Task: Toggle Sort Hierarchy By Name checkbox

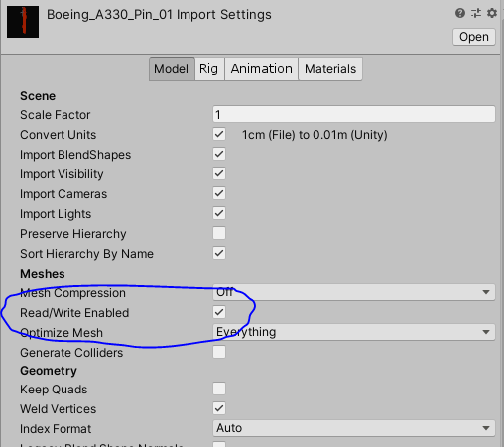Action: (219, 253)
